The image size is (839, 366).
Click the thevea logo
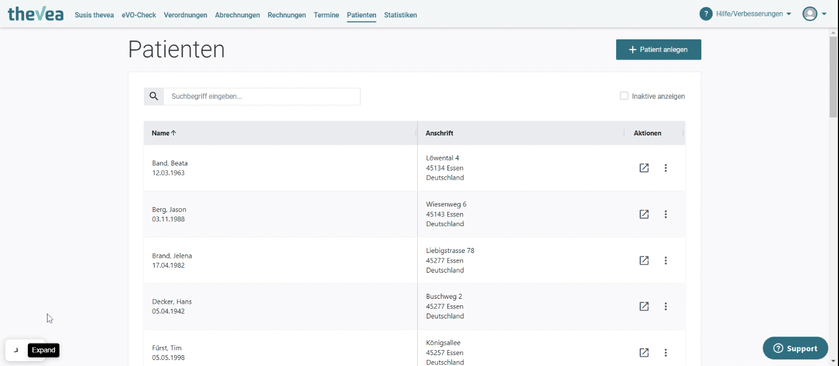35,14
